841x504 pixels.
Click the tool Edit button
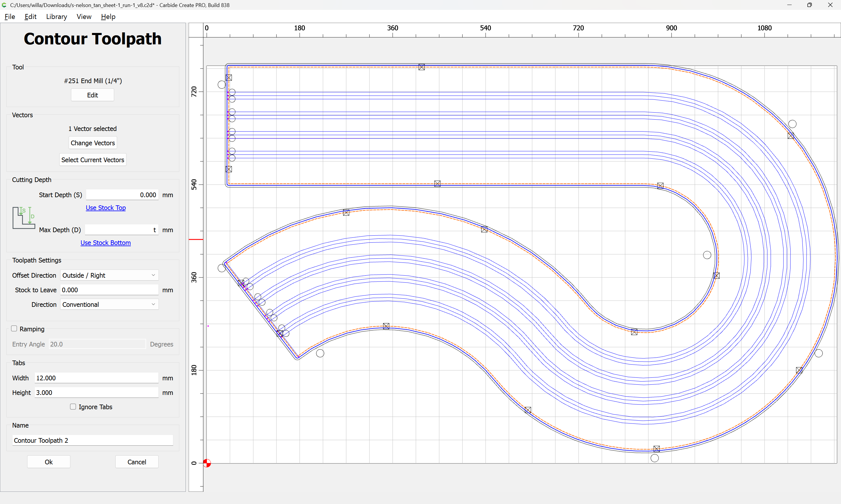click(x=93, y=95)
